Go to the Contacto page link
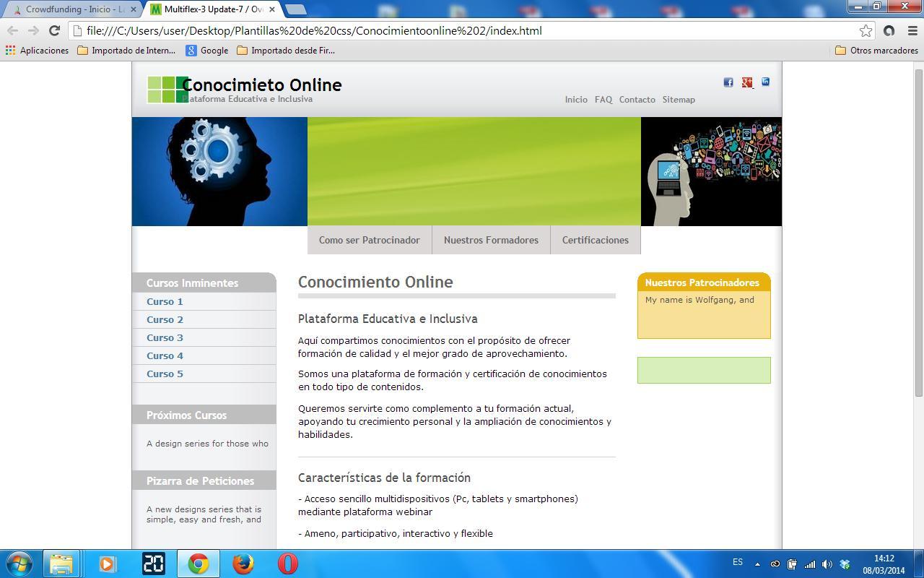 637,100
